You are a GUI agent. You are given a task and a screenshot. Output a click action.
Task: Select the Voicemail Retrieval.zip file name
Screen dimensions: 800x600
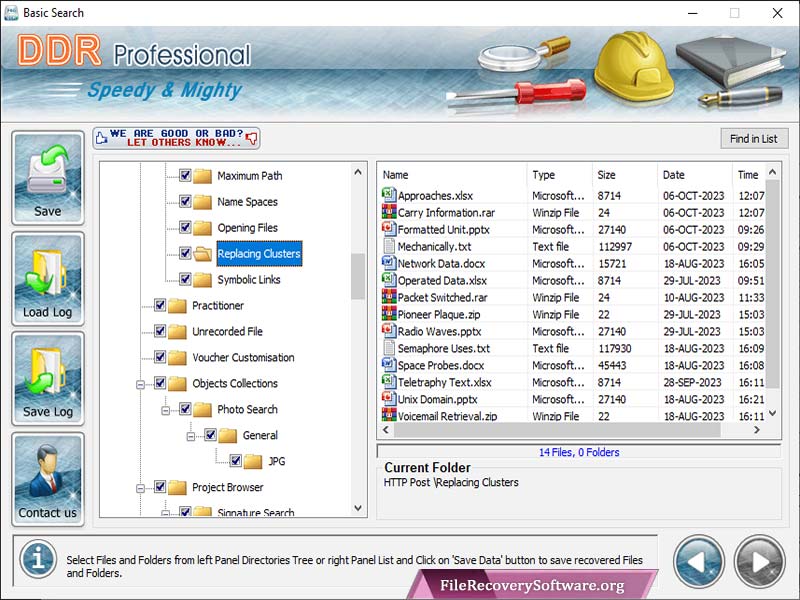(x=447, y=416)
